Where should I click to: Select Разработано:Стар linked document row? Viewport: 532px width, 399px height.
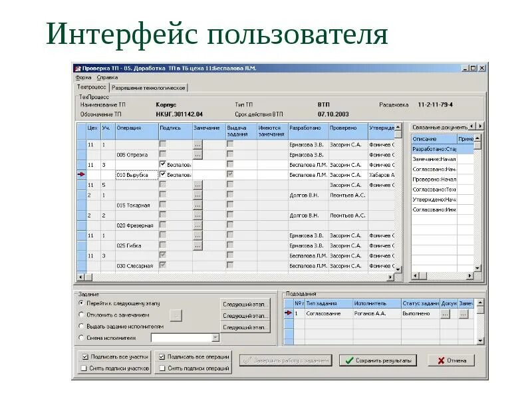click(x=434, y=149)
